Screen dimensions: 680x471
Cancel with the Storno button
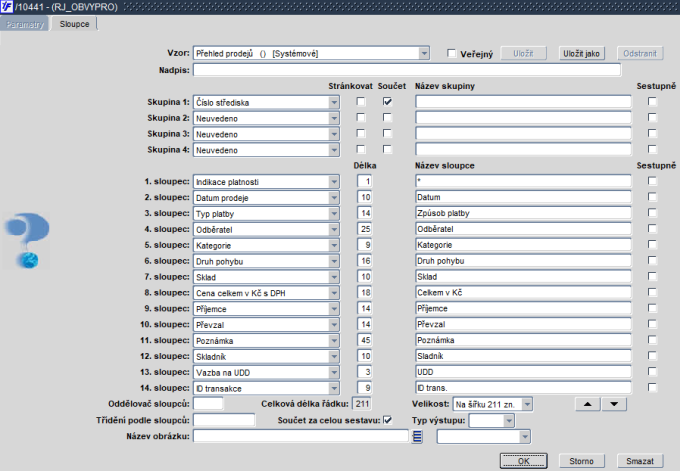pos(581,461)
